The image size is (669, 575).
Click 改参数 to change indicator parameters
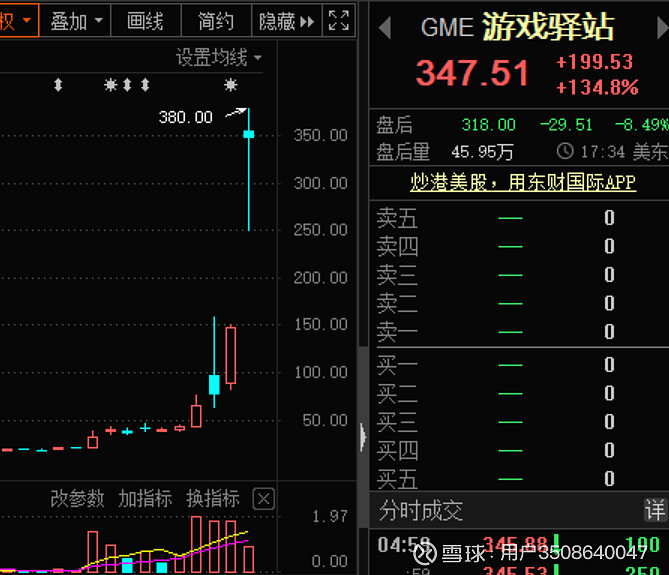click(77, 499)
